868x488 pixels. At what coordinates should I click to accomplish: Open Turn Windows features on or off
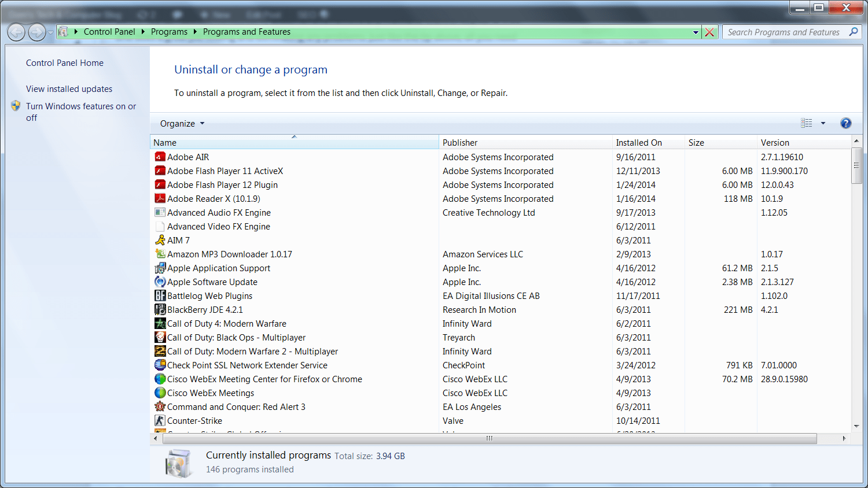tap(81, 106)
